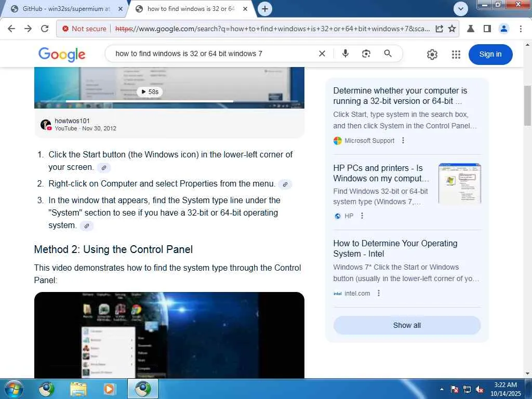Open the Not secure site info
Viewport: 532px width, 399px height.
[85, 29]
